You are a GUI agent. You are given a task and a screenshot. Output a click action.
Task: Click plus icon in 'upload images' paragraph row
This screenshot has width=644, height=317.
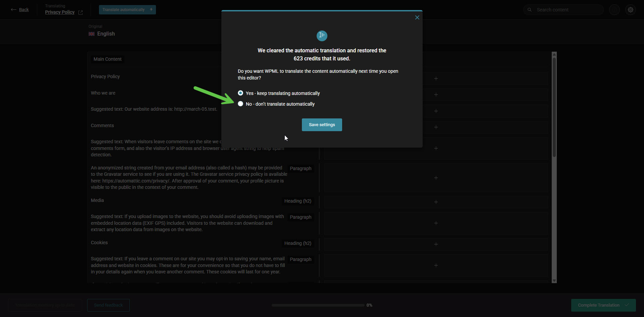436,223
